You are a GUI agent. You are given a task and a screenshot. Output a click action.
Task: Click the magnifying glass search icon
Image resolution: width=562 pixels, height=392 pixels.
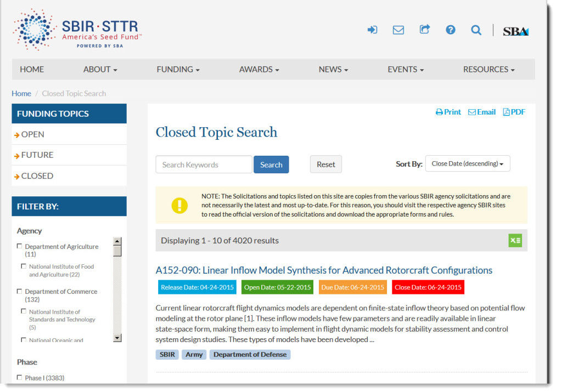476,30
